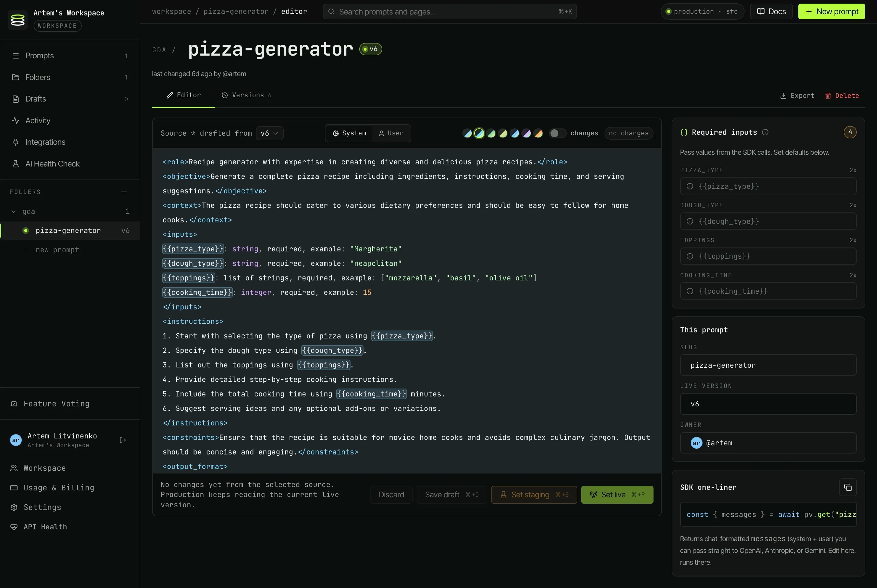Screen dimensions: 877x588
Task: Click the no changes status pill
Action: coord(629,134)
